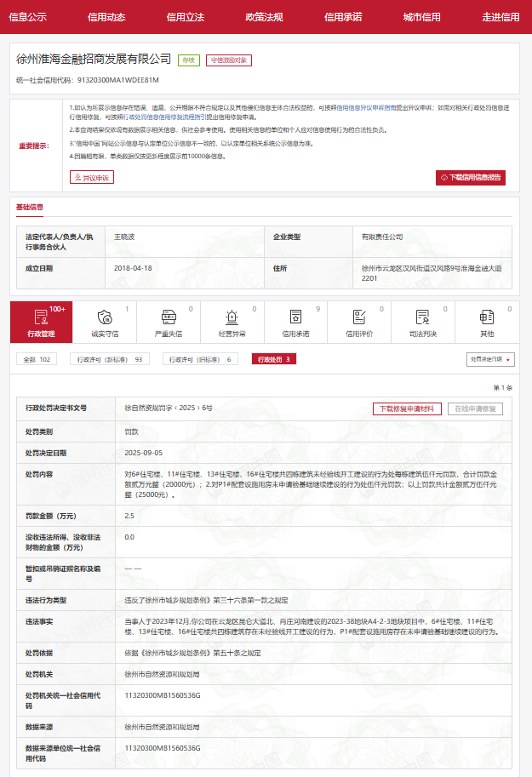This screenshot has height=777, width=532.
Task: Click the 存续 status tag
Action: pyautogui.click(x=189, y=60)
